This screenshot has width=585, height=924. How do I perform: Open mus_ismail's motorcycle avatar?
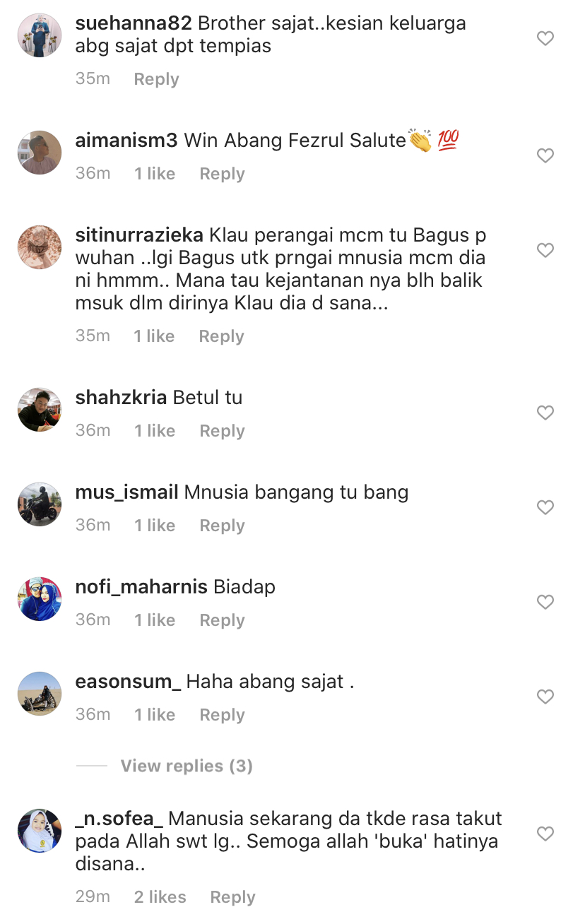40,504
